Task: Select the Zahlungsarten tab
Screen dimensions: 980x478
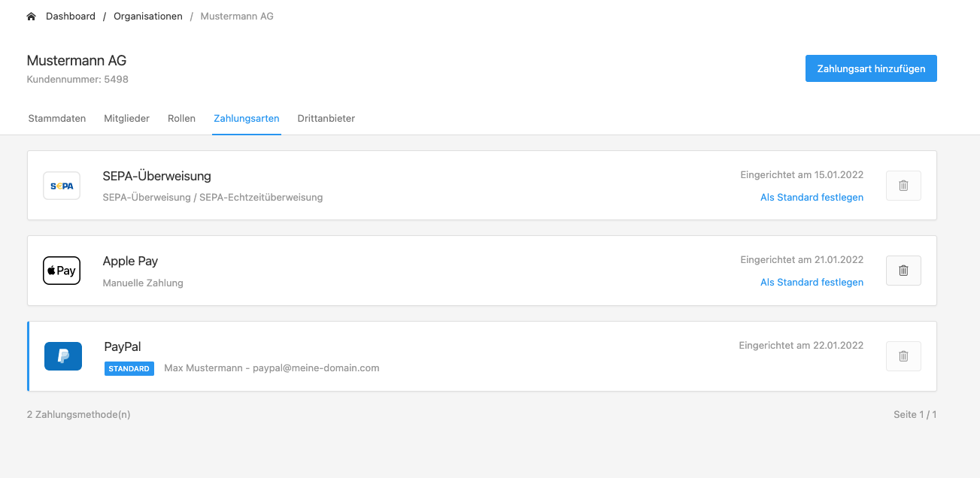Action: tap(247, 119)
